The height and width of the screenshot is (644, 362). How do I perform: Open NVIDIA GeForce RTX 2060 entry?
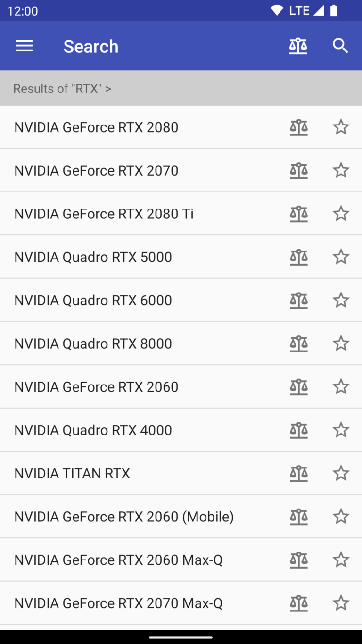tap(96, 387)
